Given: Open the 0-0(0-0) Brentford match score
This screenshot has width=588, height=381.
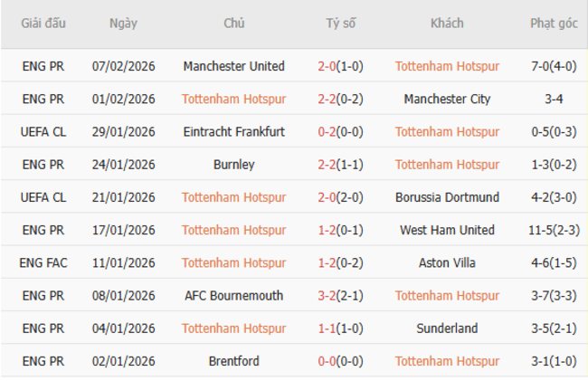Looking at the screenshot, I should coord(340,361).
